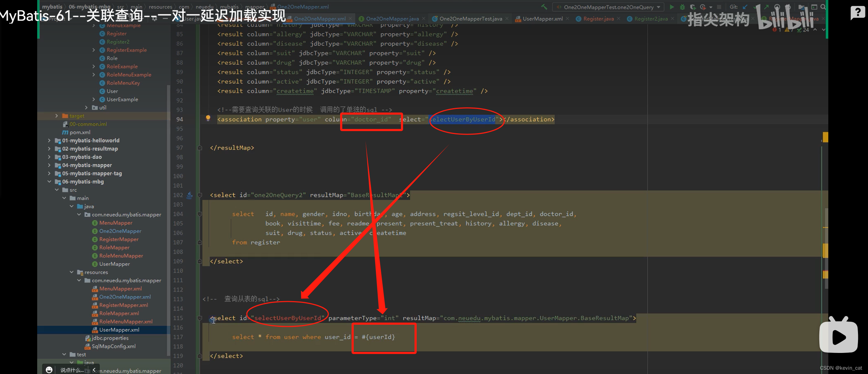Click the comment input box placeholder

click(x=72, y=370)
